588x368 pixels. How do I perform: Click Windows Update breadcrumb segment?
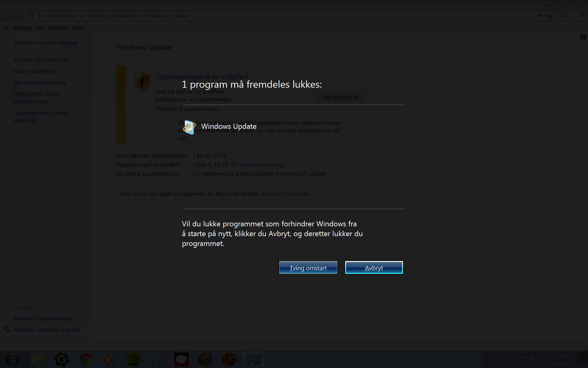tap(167, 16)
